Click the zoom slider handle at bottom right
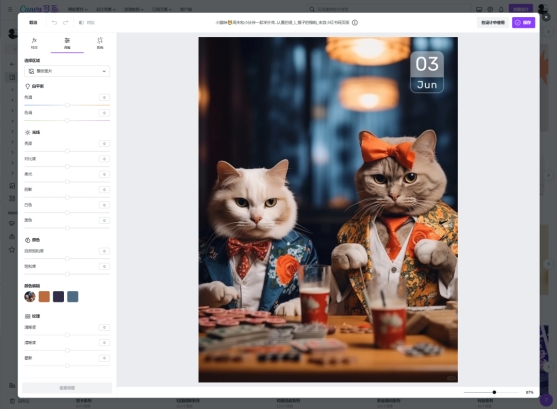Image resolution: width=557 pixels, height=410 pixels. [494, 392]
